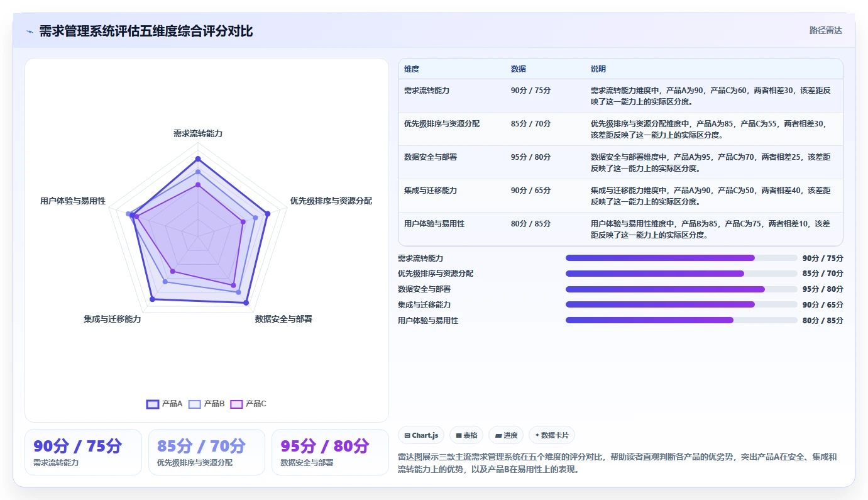Open the 95分 / 80分 数据安全与部署 data card

point(330,452)
